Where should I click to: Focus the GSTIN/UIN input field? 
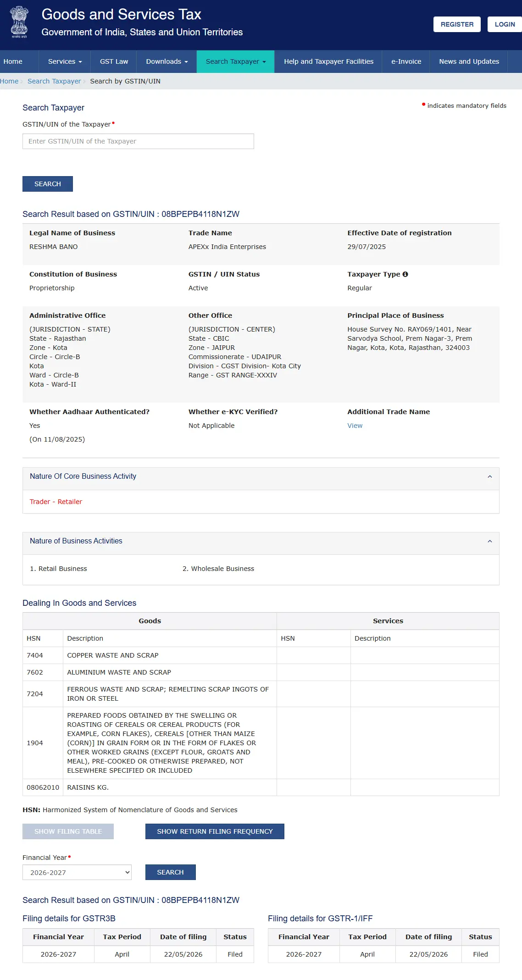(138, 141)
